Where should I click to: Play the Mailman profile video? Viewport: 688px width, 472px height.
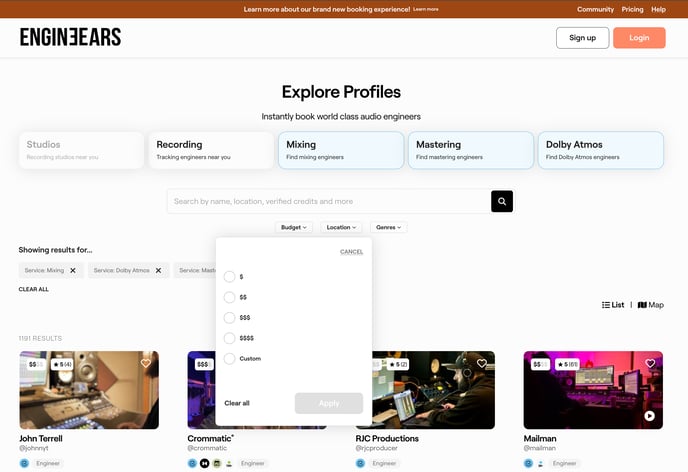(x=650, y=416)
